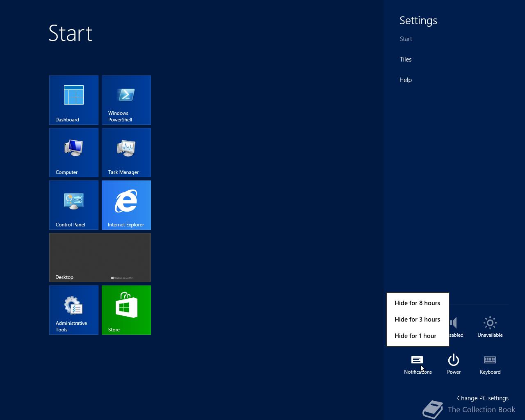
Task: Open the Dashboard tile
Action: 74,100
